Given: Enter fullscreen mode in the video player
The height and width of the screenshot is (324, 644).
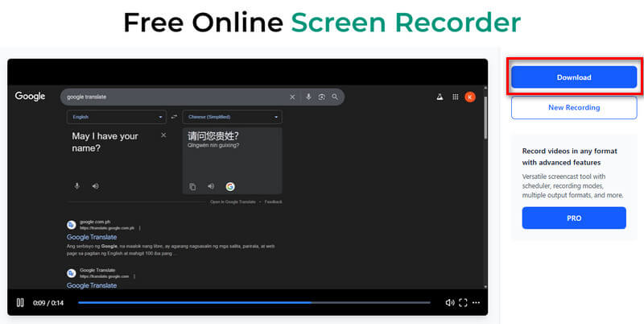Looking at the screenshot, I should coord(463,302).
